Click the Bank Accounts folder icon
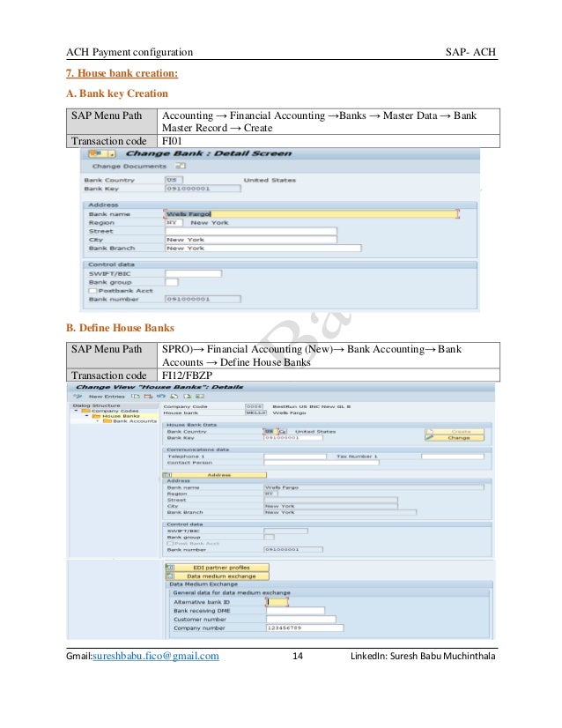Screen dimensions: 562x728 [107, 421]
